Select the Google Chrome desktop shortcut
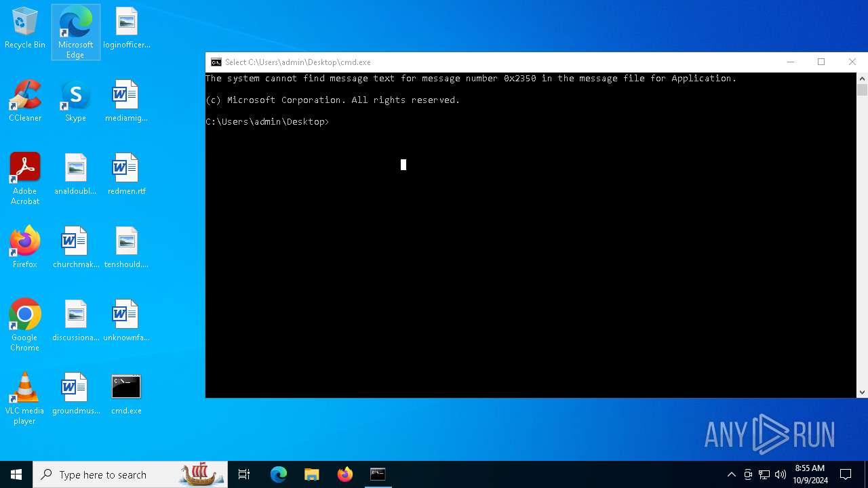Viewport: 868px width, 488px height. 25,325
